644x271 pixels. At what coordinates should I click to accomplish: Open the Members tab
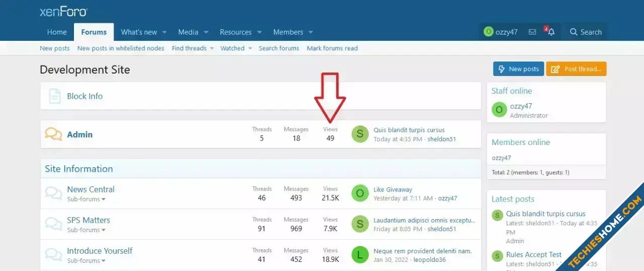click(x=288, y=32)
